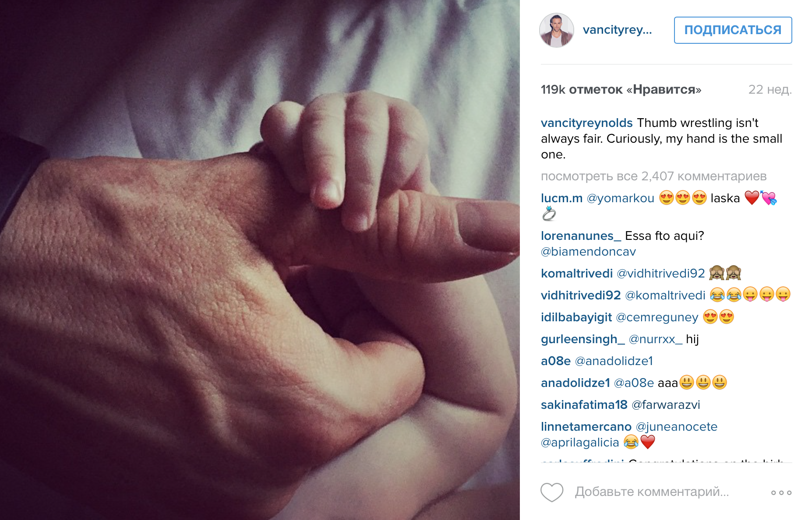Open the @cemreguney mention
Viewport: 812px width, 520px height.
point(657,317)
